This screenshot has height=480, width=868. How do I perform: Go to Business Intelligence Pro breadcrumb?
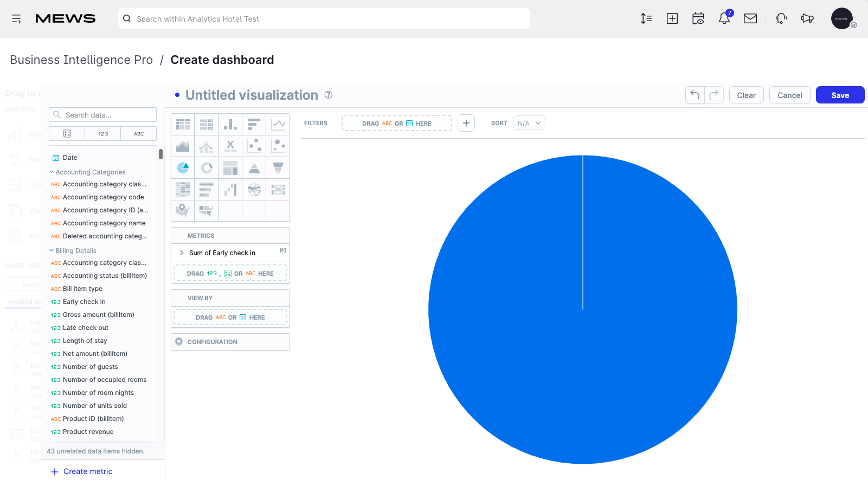click(81, 60)
